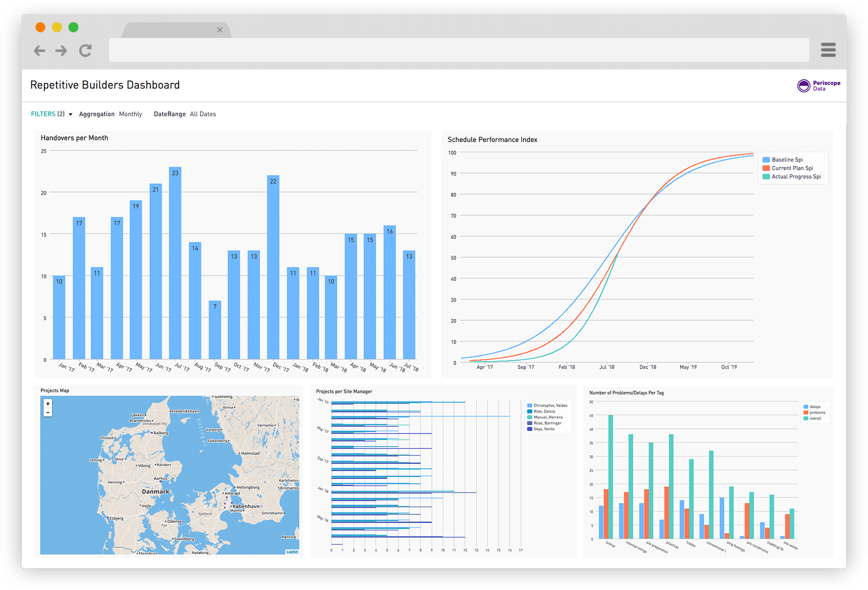This screenshot has width=868, height=590.
Task: Click the browser address bar
Action: click(459, 50)
